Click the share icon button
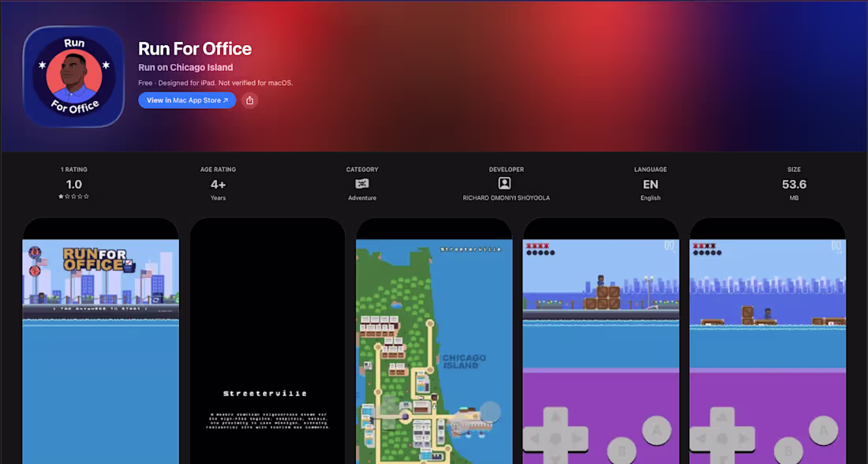The image size is (868, 464). pos(249,100)
